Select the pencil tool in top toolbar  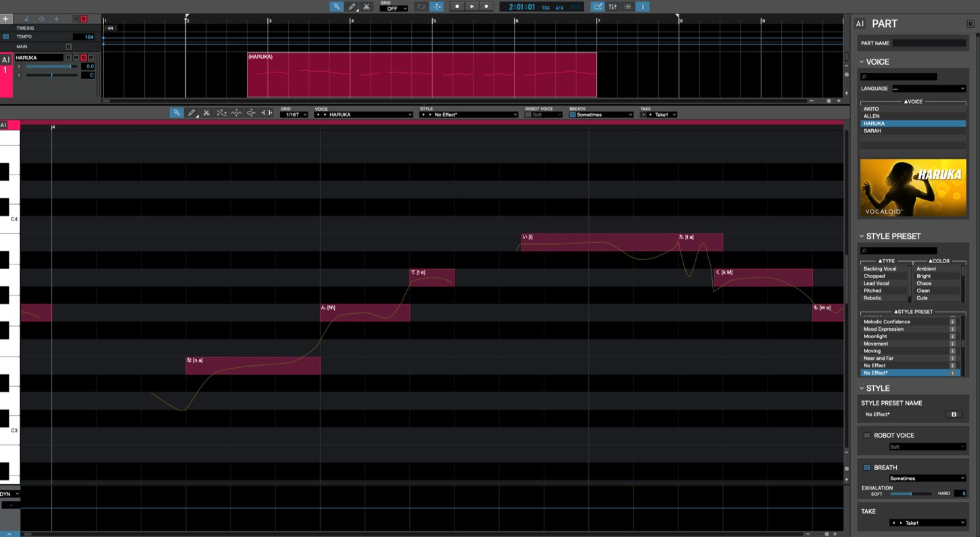(352, 7)
